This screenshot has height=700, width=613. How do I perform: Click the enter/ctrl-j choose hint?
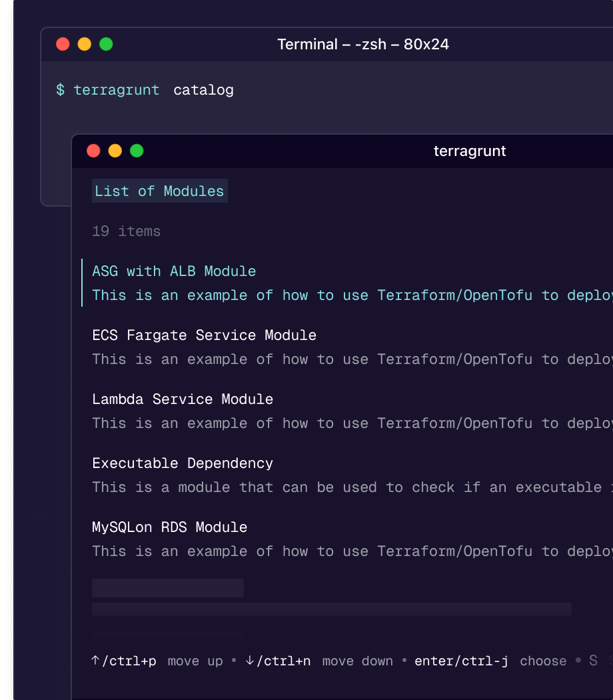(491, 661)
